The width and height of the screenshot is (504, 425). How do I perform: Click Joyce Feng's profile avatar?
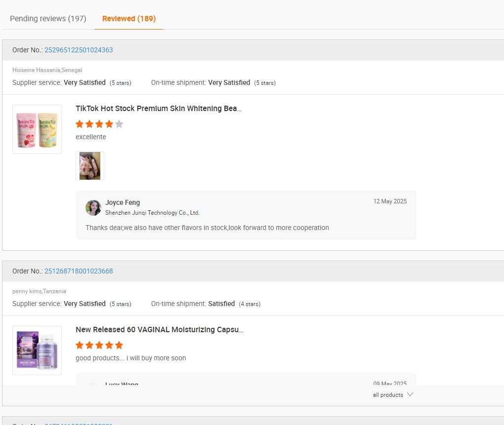(93, 208)
